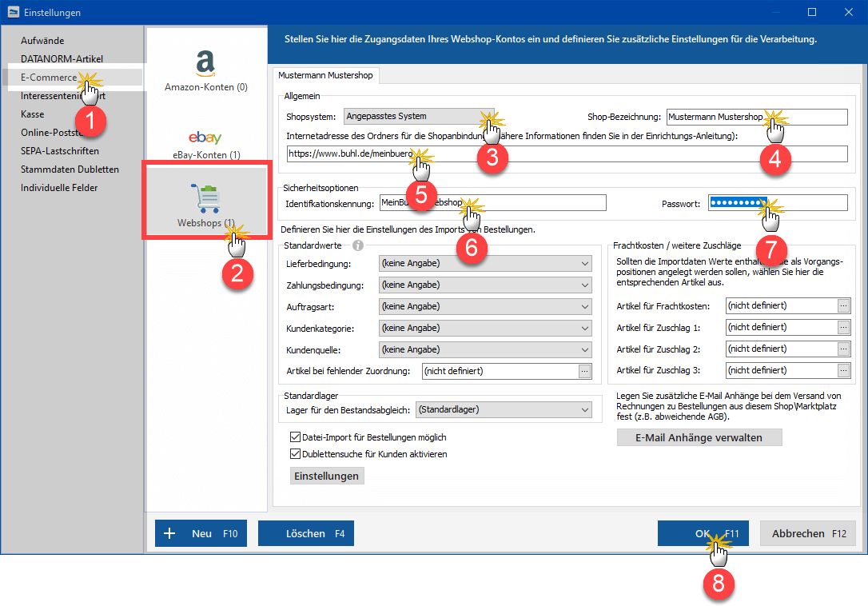This screenshot has width=868, height=606.
Task: Click the Passwort field
Action: 778,203
